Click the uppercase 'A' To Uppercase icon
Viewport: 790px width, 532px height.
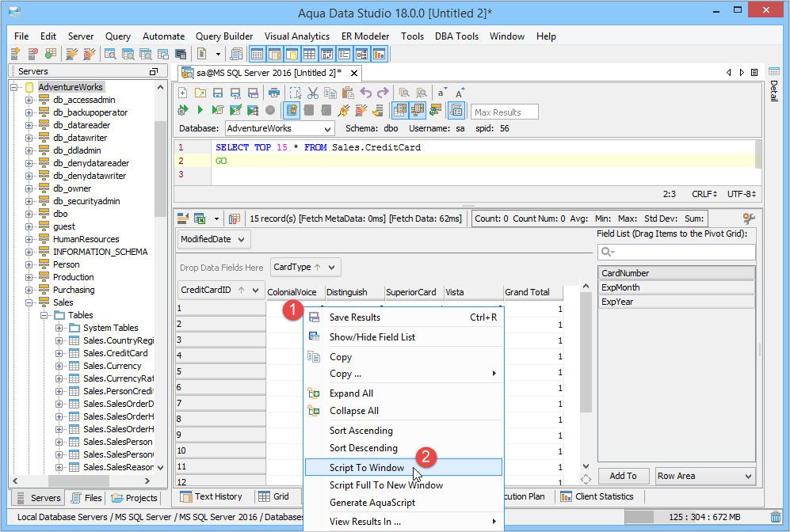(460, 93)
